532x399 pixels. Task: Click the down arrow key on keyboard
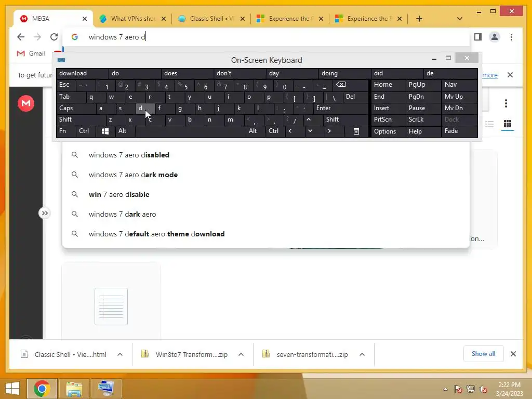pos(310,131)
